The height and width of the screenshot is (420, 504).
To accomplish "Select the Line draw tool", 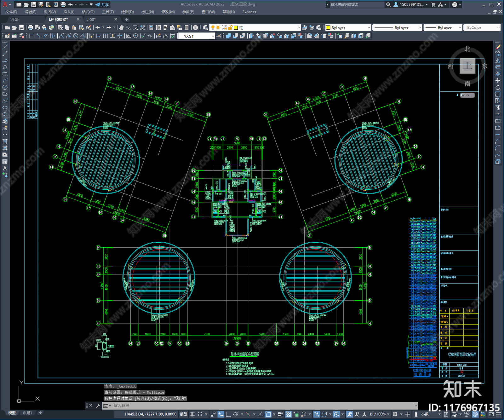I will [x=5, y=47].
